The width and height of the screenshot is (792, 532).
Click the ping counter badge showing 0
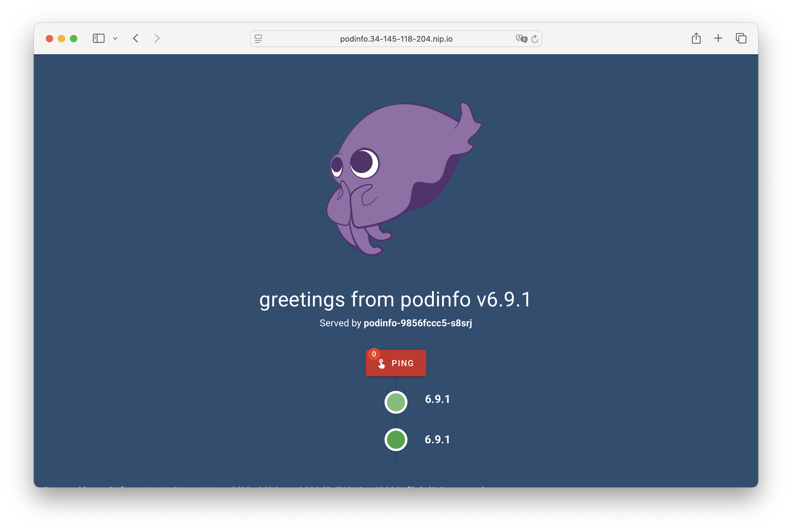click(x=374, y=354)
